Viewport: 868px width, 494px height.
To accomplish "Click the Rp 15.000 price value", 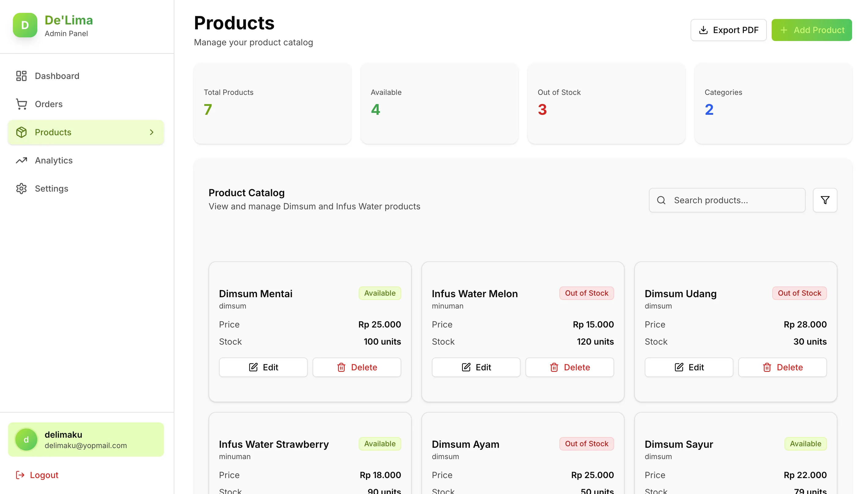I will [593, 324].
